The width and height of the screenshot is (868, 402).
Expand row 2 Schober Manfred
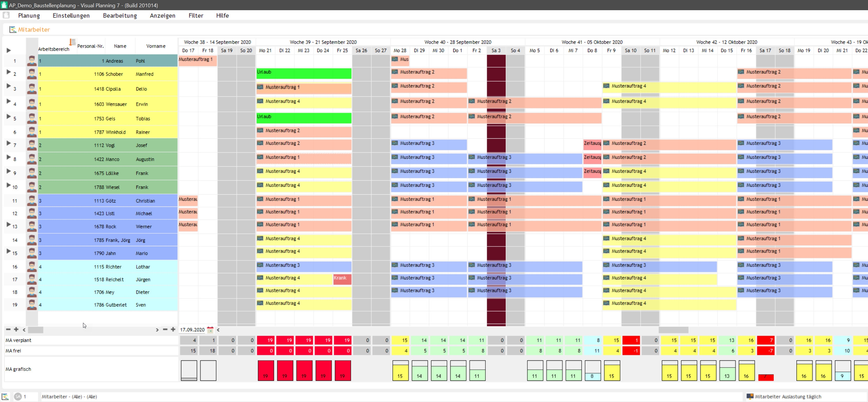coord(8,72)
